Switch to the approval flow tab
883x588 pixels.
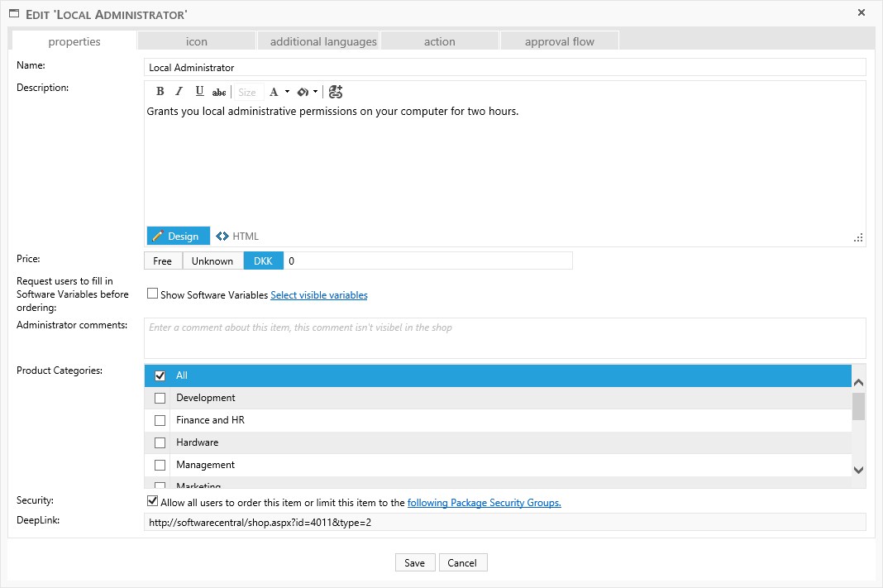pos(560,41)
